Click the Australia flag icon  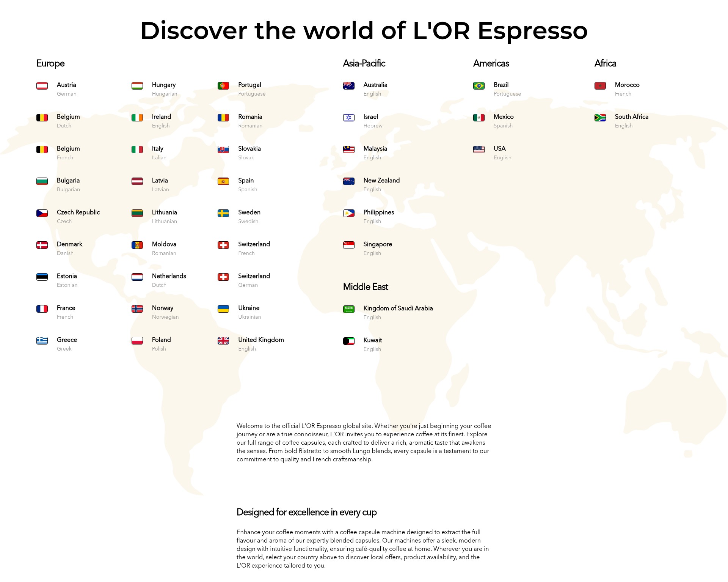tap(349, 86)
